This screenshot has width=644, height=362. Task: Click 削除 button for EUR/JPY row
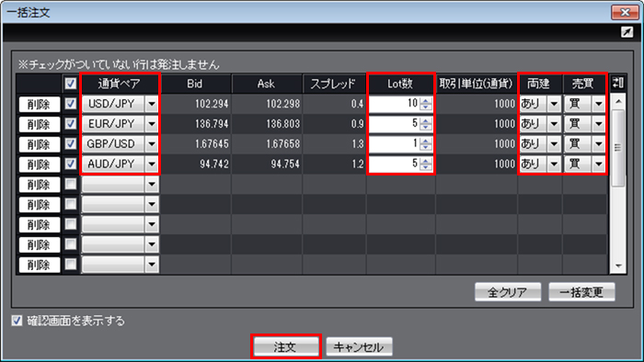(x=39, y=125)
